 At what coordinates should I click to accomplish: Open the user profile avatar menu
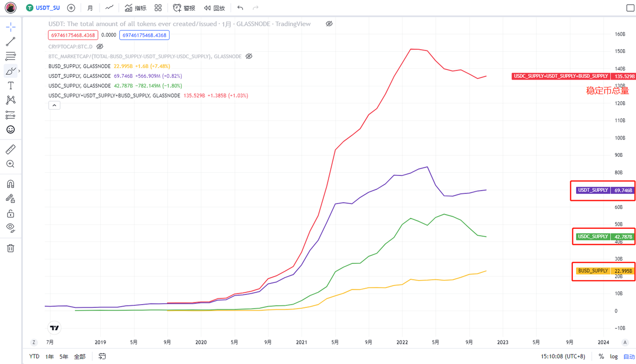click(x=10, y=8)
